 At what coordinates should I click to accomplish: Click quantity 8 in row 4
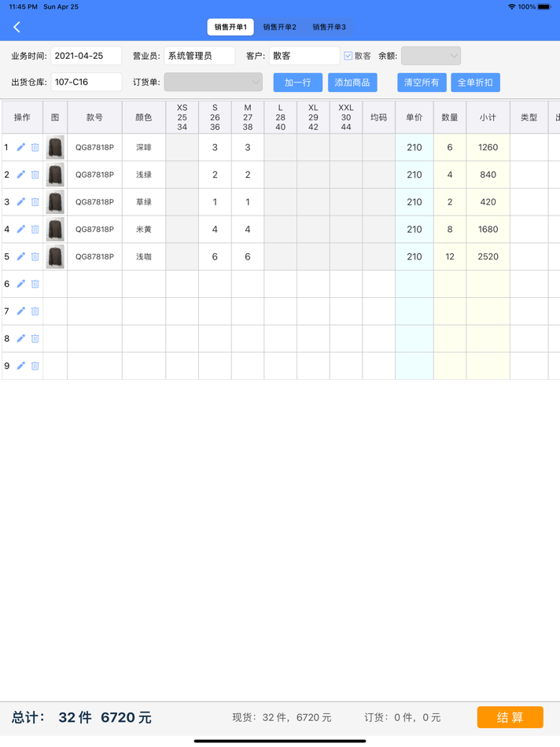click(x=450, y=229)
